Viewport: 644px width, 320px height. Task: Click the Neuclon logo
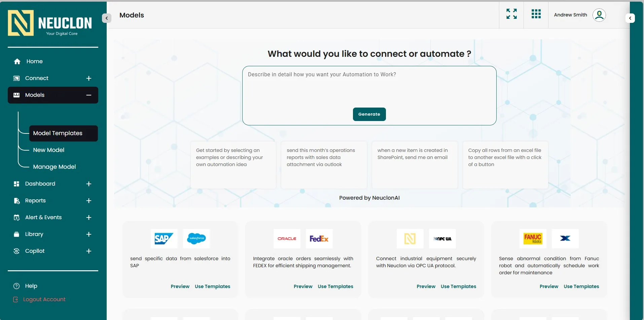(50, 23)
